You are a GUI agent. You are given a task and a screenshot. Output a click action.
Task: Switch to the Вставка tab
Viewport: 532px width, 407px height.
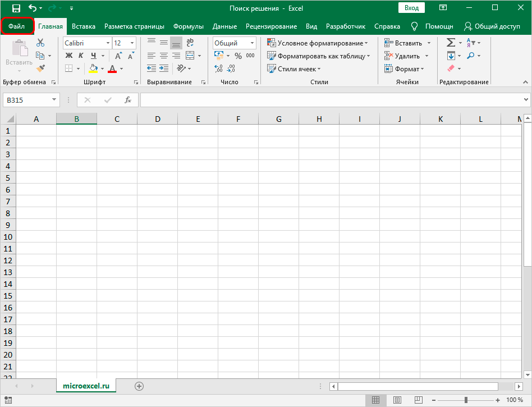[x=84, y=26]
